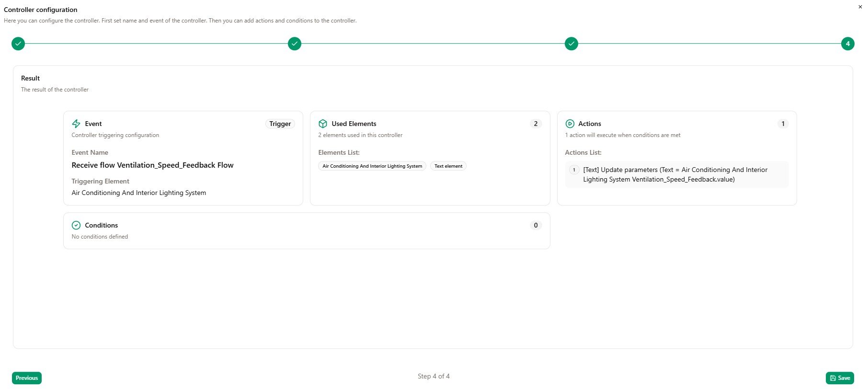This screenshot has width=868, height=389.
Task: Click the Controller configuration title
Action: [x=41, y=10]
